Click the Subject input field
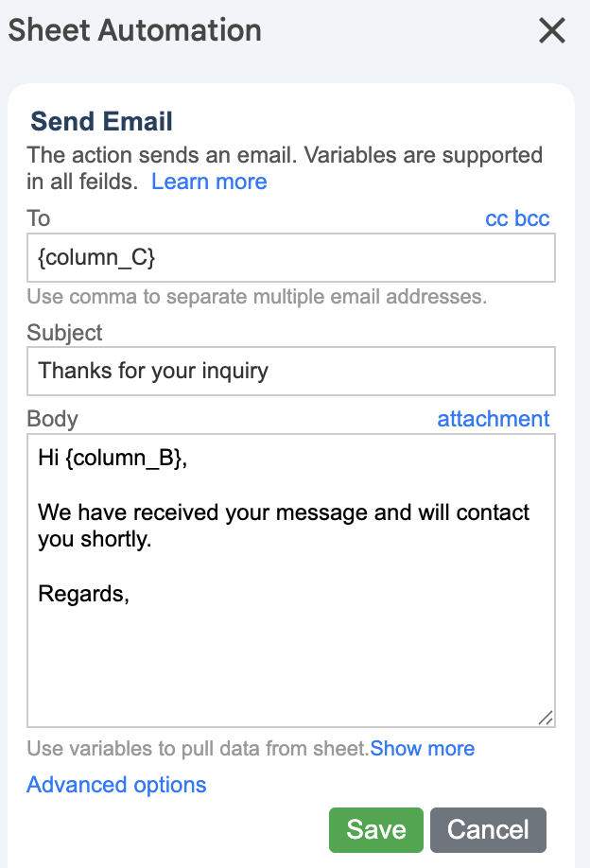590x868 pixels. [290, 371]
